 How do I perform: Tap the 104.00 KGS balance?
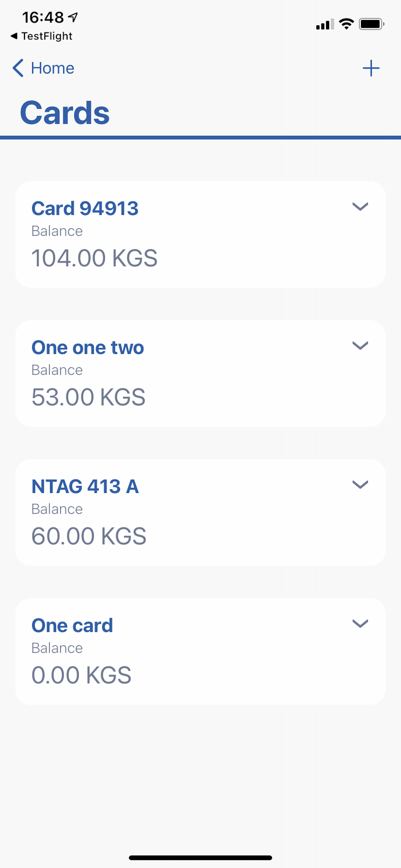94,258
